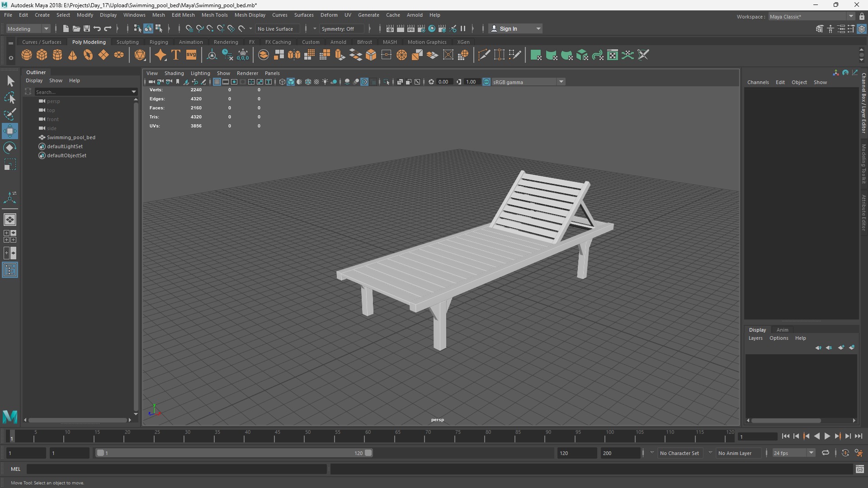This screenshot has height=488, width=868.
Task: Switch to the Rigging shelf tab
Action: tap(159, 42)
